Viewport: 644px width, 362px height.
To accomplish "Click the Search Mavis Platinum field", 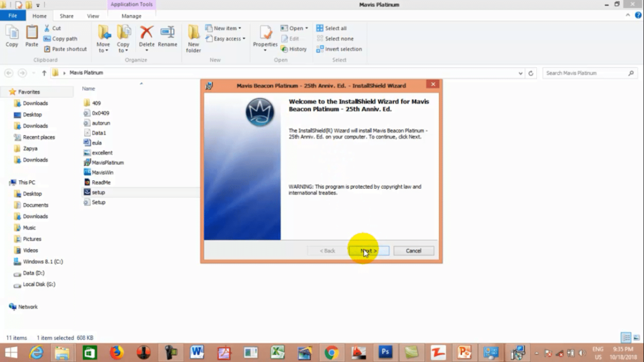I will [590, 73].
